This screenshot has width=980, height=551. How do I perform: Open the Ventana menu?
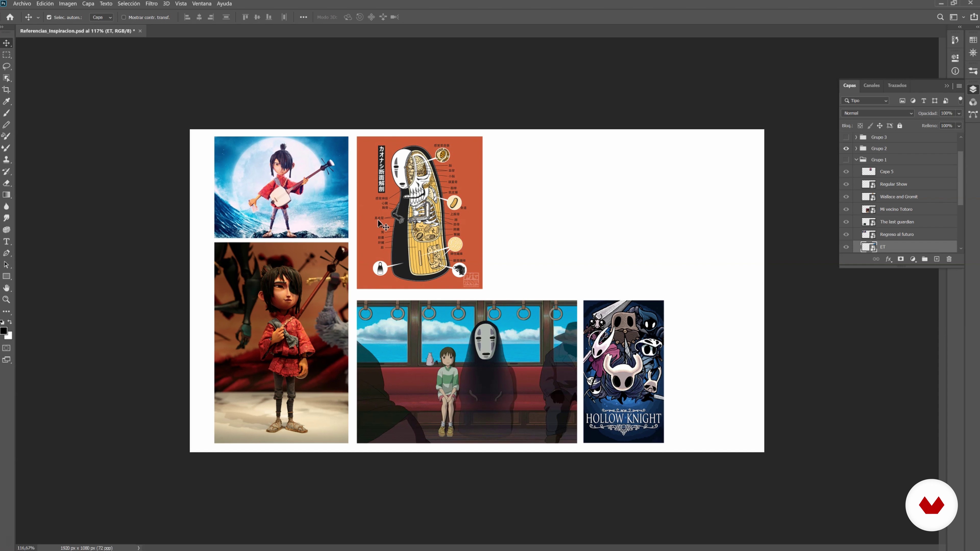coord(201,3)
